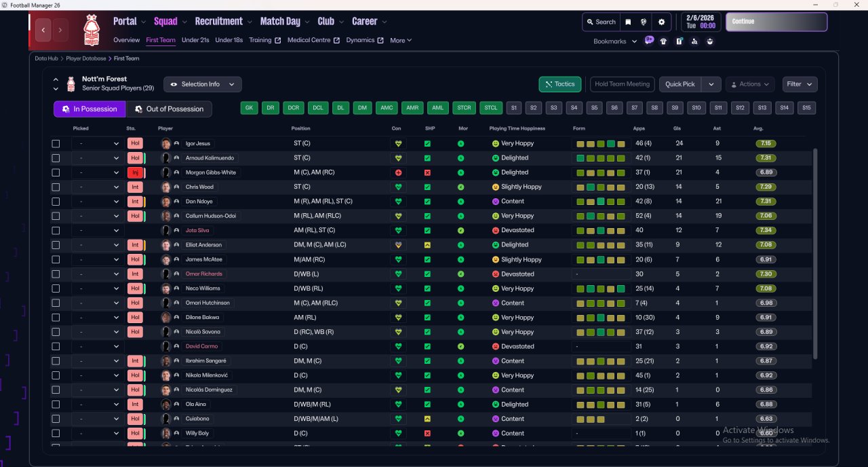Screen dimensions: 868x467
Task: Click the shirt icon in the bookmarks bar
Action: click(663, 41)
